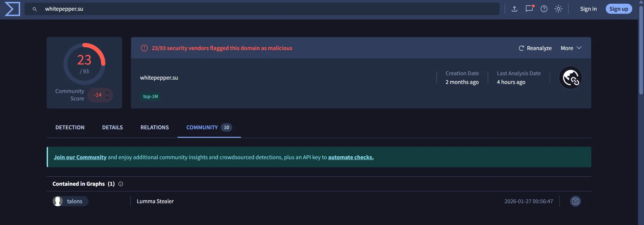Screen dimensions: 644x225
Task: Click the More chevron arrow
Action: pyautogui.click(x=579, y=48)
